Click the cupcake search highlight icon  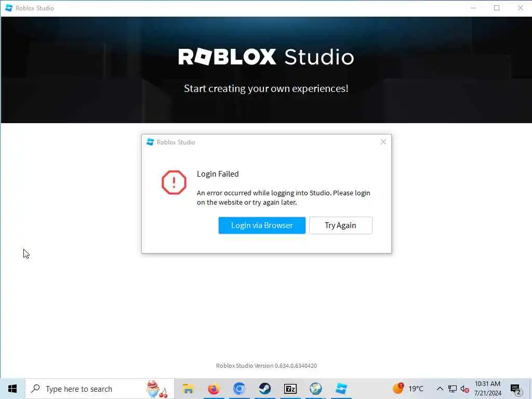click(x=157, y=389)
